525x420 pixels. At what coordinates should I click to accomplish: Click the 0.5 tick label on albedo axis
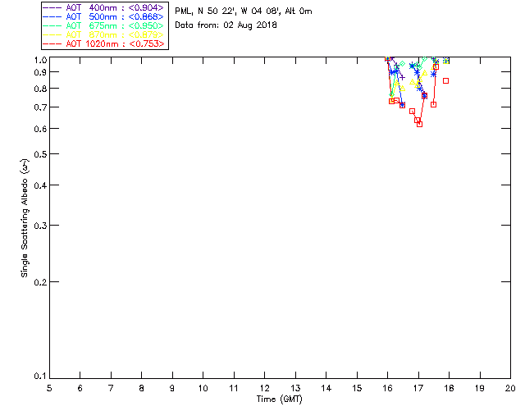click(x=40, y=154)
